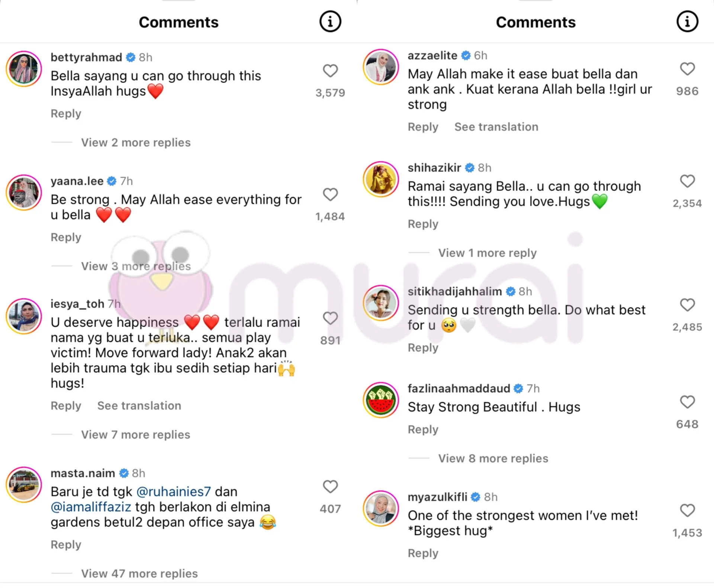Viewport: 714px width, 588px height.
Task: Expand 47 more replies under masta.naim
Action: (x=139, y=574)
